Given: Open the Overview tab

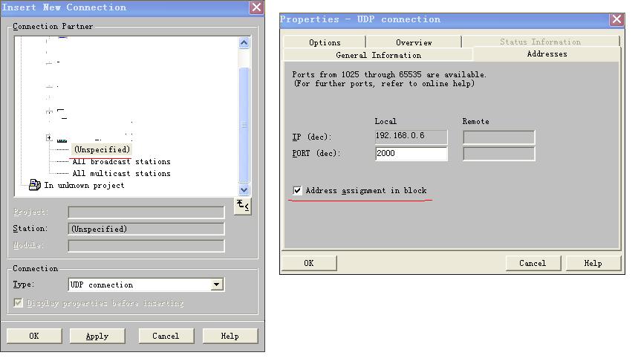Looking at the screenshot, I should coord(414,42).
